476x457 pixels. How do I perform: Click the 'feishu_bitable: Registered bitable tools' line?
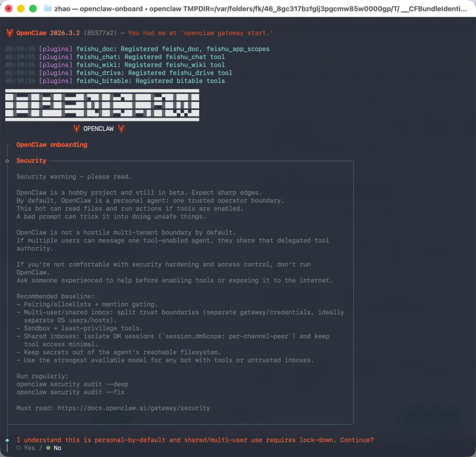(x=151, y=81)
